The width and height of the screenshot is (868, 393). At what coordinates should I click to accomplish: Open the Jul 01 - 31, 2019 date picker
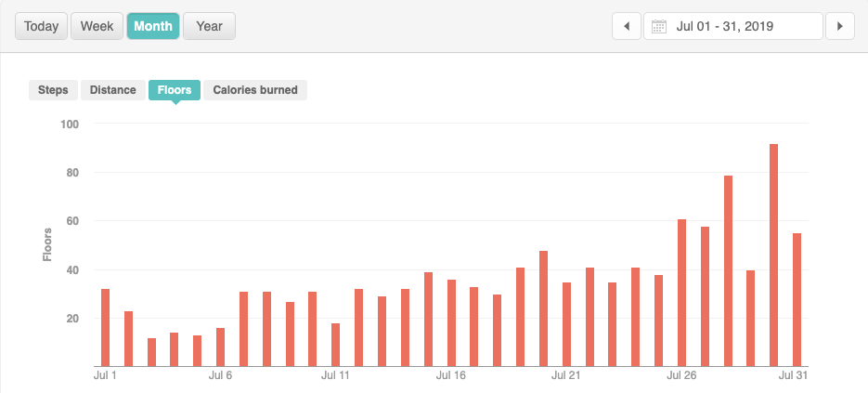pyautogui.click(x=733, y=26)
